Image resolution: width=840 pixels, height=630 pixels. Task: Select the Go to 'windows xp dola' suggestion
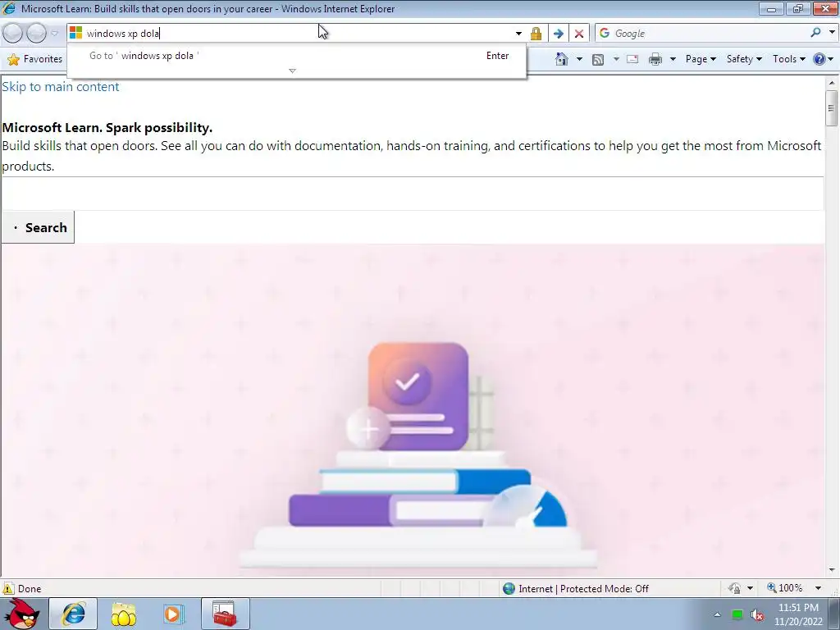[x=297, y=56]
